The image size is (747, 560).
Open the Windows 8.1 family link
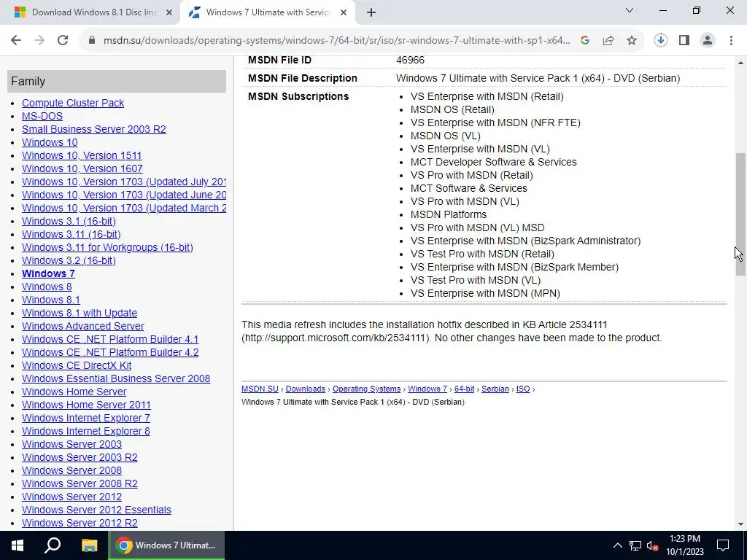pyautogui.click(x=51, y=300)
